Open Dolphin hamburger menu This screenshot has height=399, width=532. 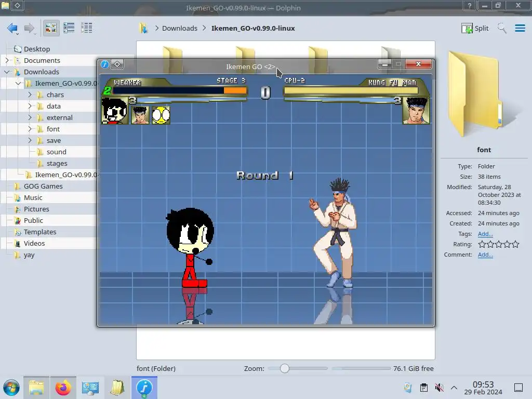[520, 28]
